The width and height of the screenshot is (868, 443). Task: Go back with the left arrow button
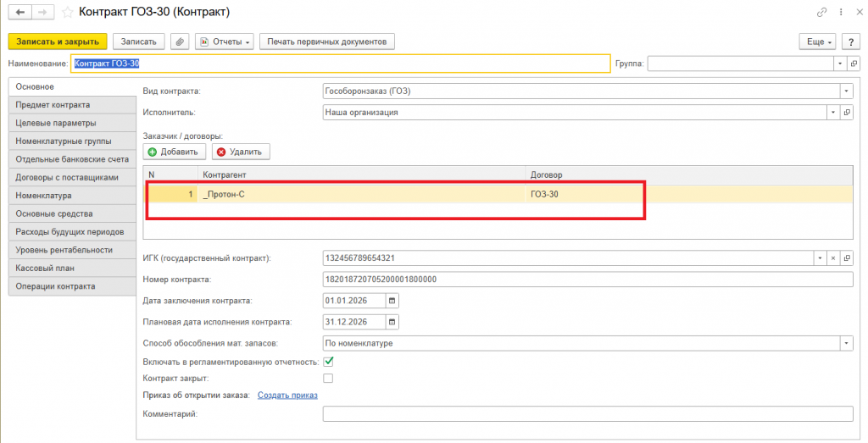pyautogui.click(x=20, y=12)
